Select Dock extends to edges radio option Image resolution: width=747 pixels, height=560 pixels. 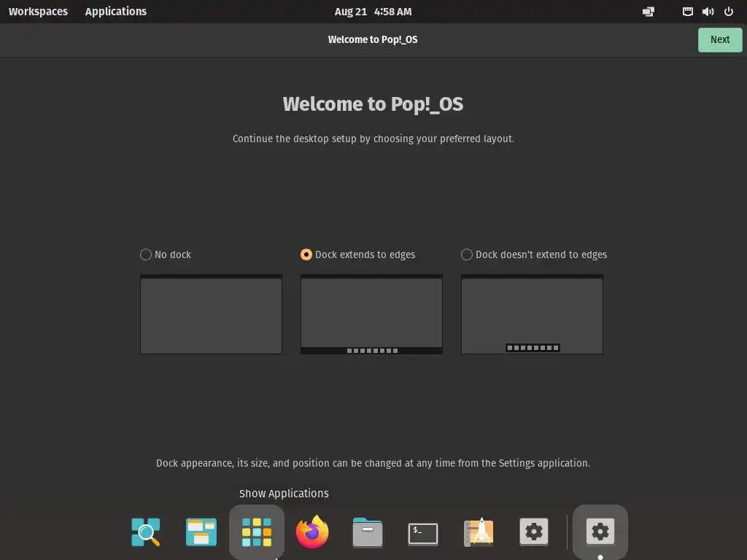(x=357, y=254)
